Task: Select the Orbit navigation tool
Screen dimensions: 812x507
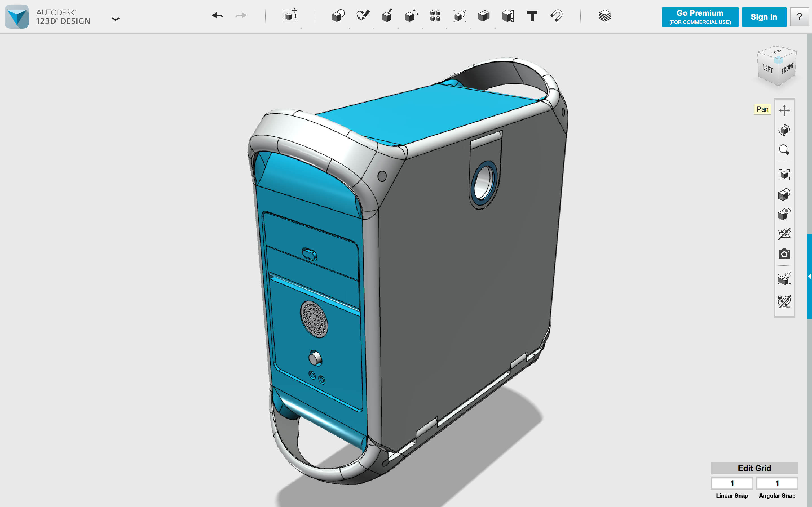Action: [784, 130]
